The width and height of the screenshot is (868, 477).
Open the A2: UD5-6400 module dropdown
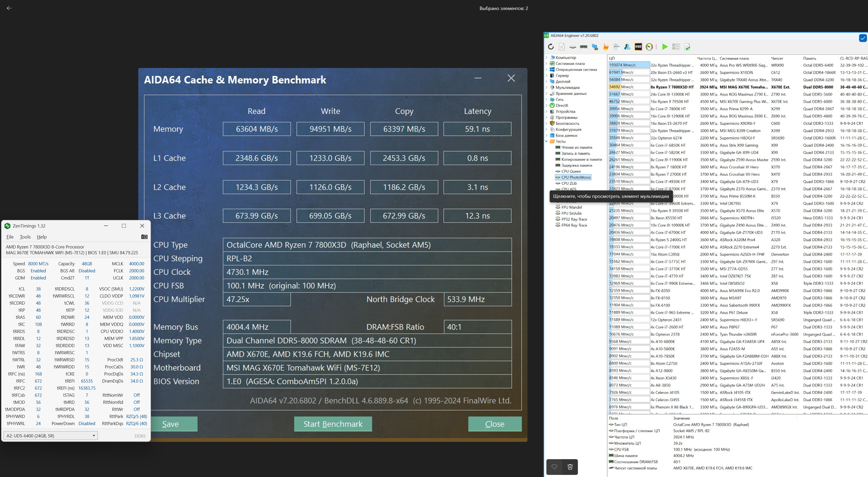pyautogui.click(x=51, y=436)
